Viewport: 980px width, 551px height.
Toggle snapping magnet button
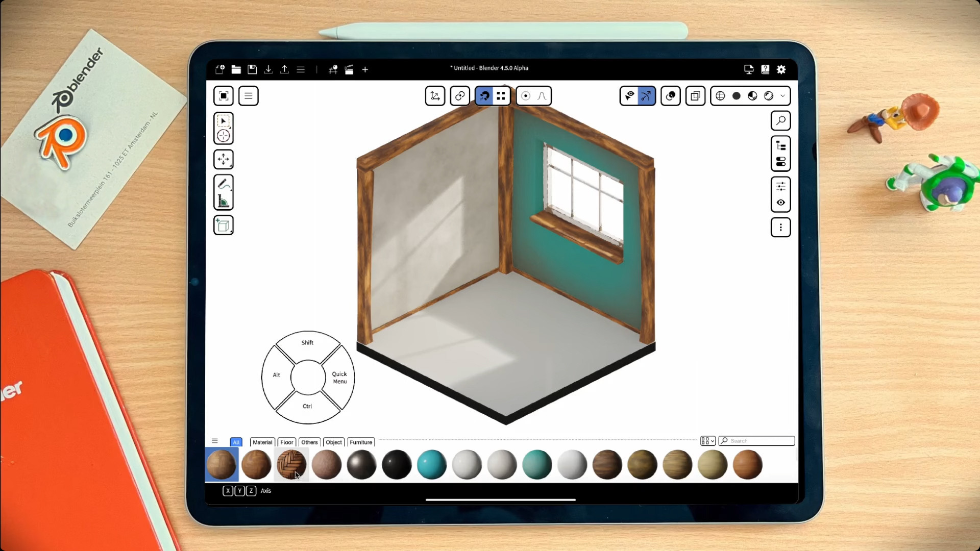click(x=484, y=96)
